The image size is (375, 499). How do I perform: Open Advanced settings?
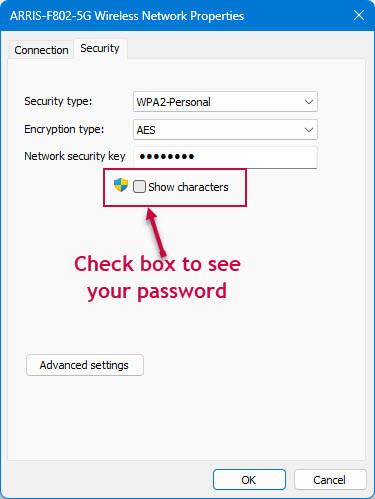pyautogui.click(x=85, y=365)
